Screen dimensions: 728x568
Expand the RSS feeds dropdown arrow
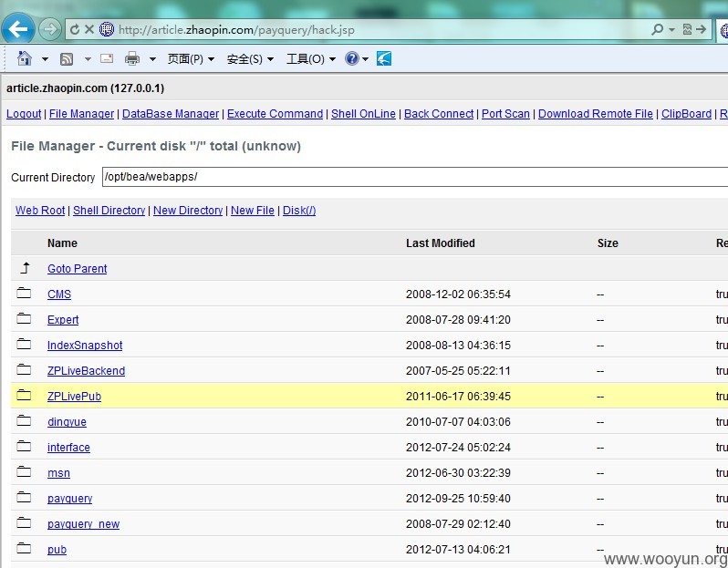(x=88, y=59)
